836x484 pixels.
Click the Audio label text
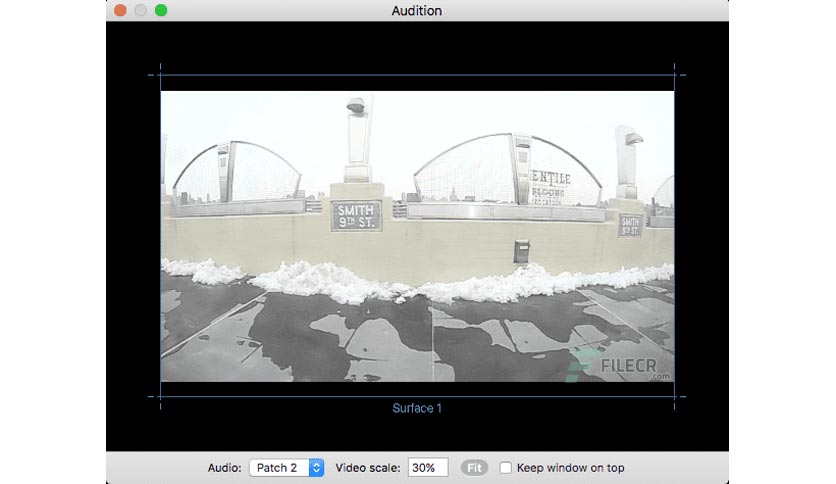coord(224,467)
